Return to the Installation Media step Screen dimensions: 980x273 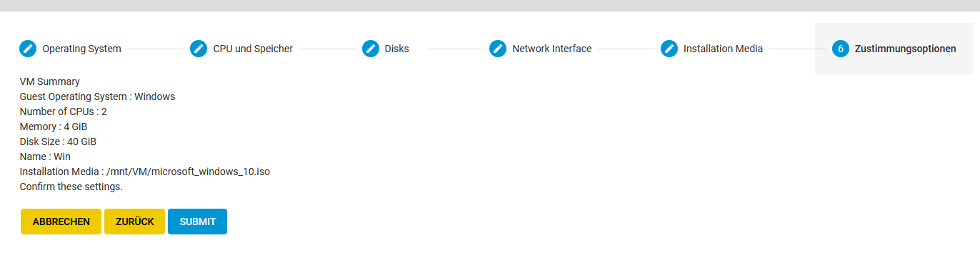coord(723,49)
